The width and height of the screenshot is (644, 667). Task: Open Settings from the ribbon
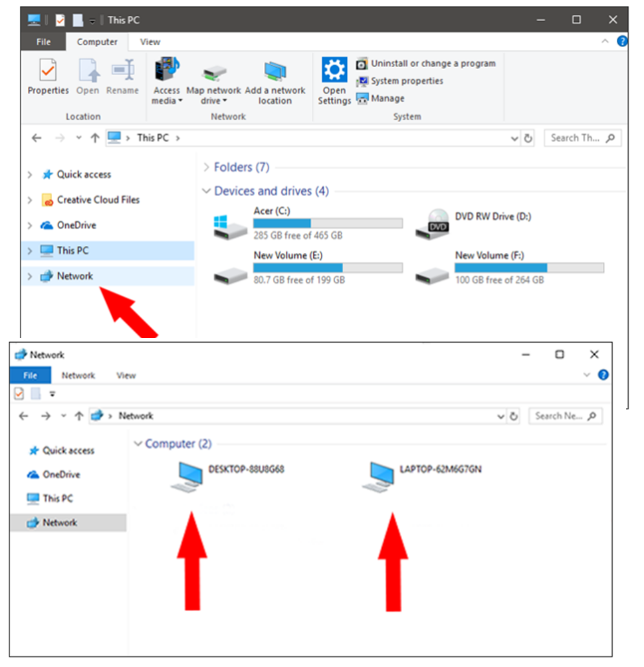tap(334, 81)
